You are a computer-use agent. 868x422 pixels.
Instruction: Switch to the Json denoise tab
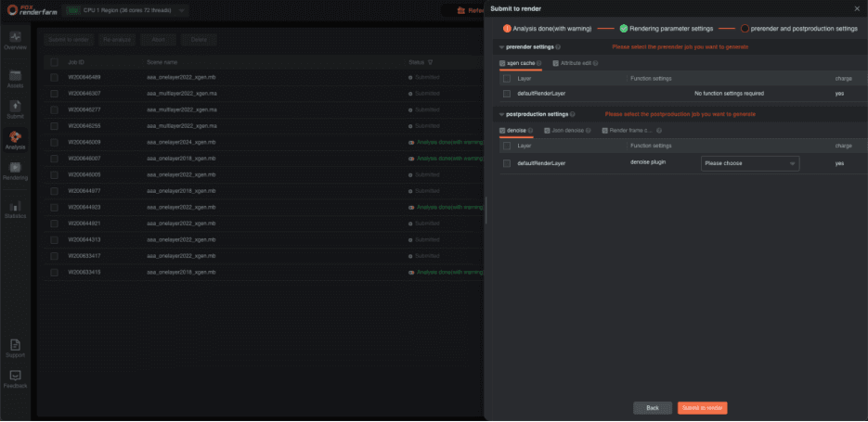coord(566,131)
